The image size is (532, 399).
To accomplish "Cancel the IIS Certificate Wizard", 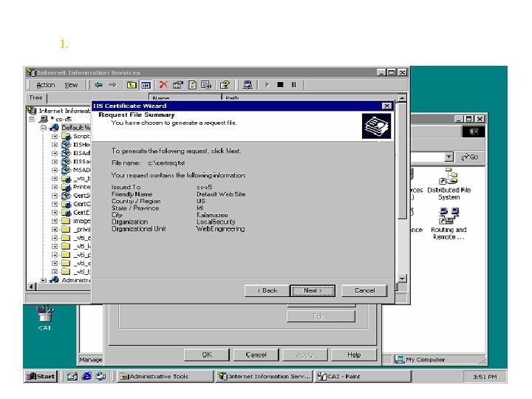I will 365,291.
